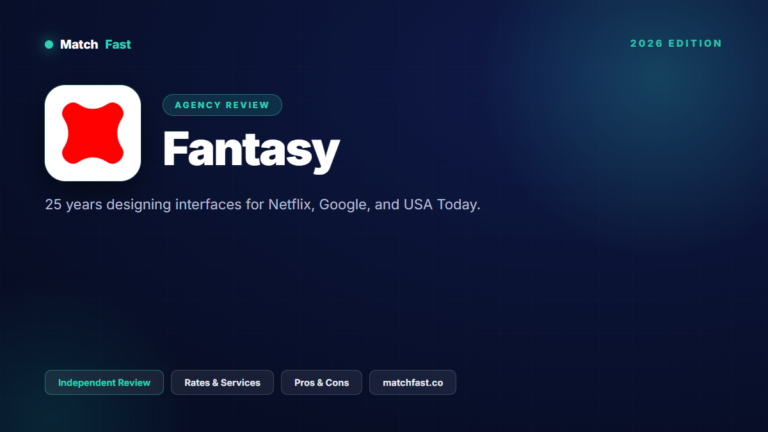Select the Independent Review pill

tap(104, 383)
